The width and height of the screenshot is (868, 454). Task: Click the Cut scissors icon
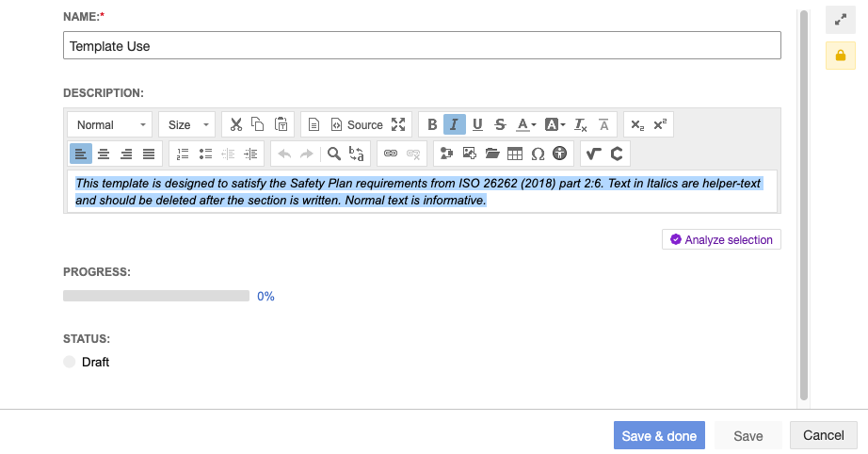point(235,124)
